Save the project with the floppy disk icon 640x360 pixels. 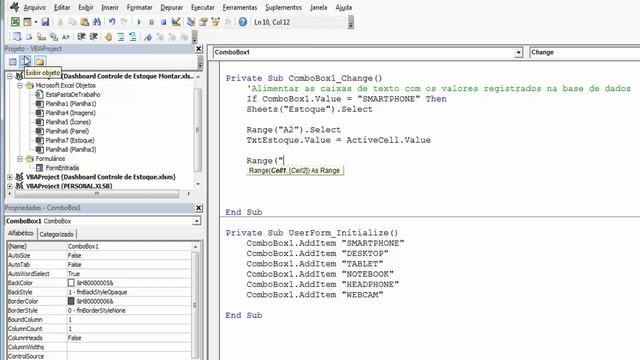coord(45,22)
